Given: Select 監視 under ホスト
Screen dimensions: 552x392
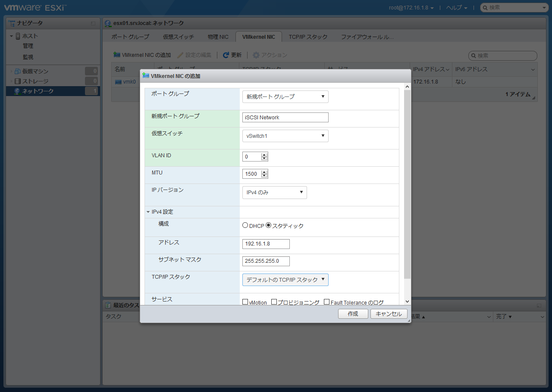Looking at the screenshot, I should 28,57.
